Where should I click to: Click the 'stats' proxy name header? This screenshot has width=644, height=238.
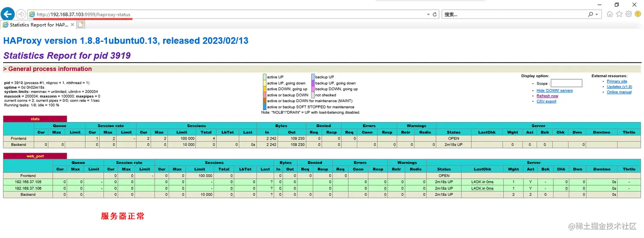click(35, 119)
